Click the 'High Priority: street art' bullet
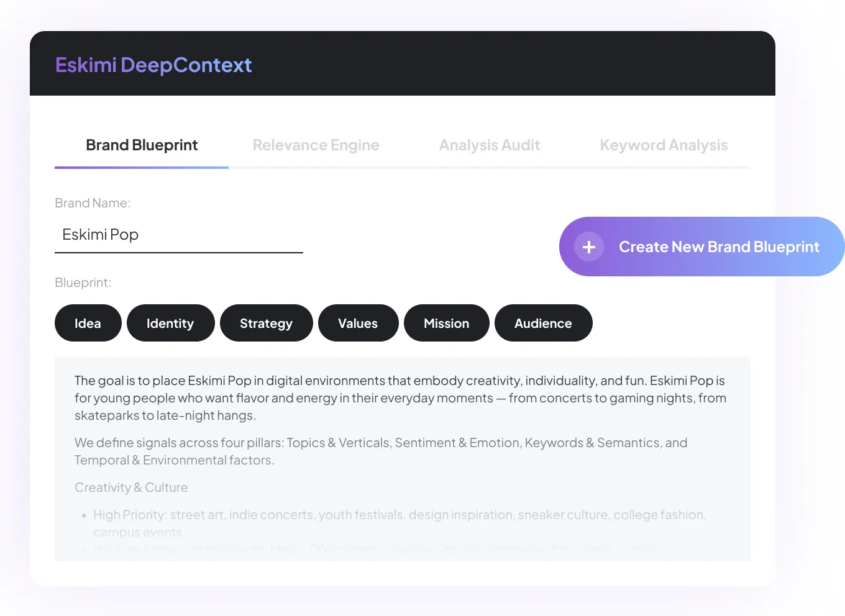 tap(400, 523)
